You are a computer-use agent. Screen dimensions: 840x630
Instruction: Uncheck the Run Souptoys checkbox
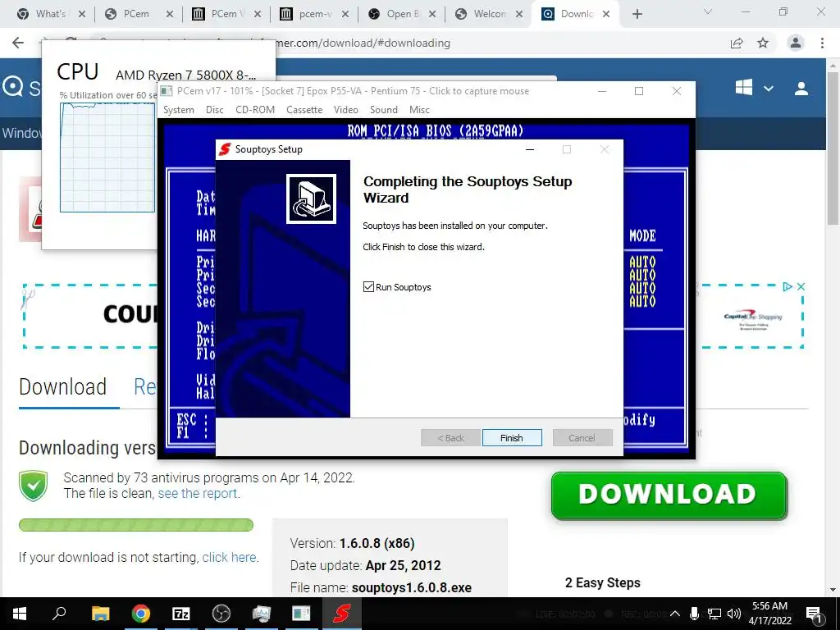tap(368, 286)
